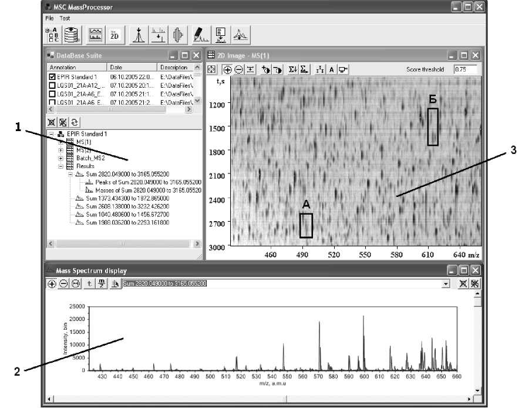Collapse the Results tree node
Image resolution: width=532 pixels, height=408 pixels.
(x=61, y=166)
